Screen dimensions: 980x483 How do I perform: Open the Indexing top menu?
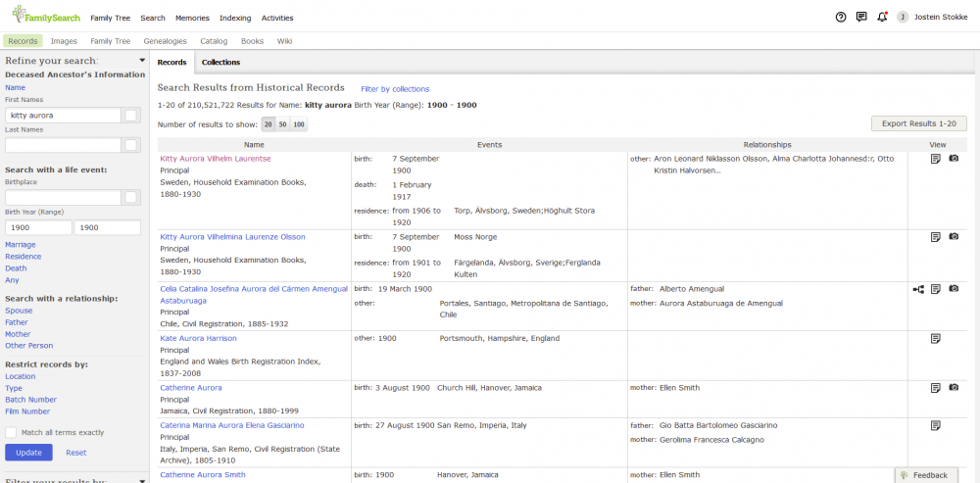tap(235, 18)
